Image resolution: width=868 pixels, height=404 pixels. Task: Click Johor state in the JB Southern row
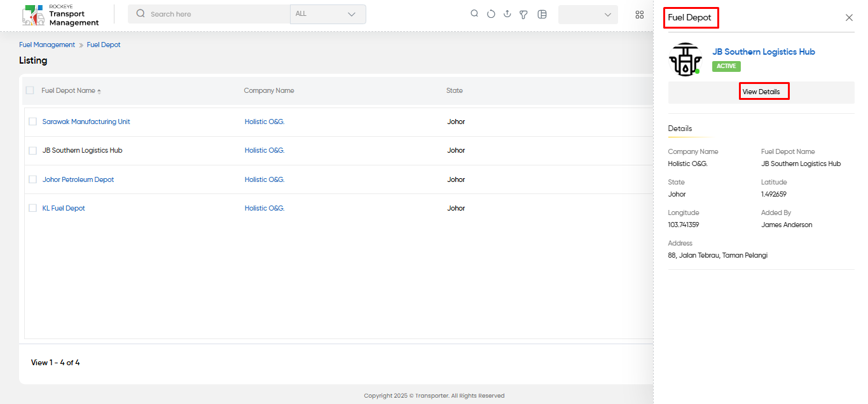[456, 151]
